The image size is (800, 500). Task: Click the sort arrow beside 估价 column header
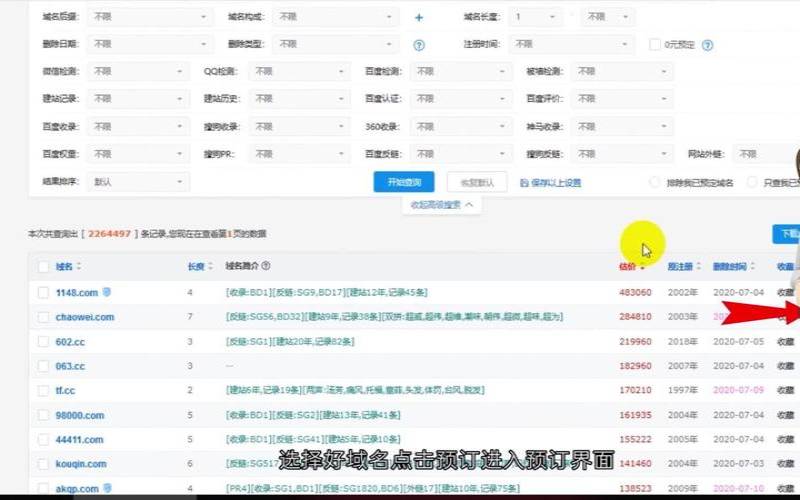642,266
